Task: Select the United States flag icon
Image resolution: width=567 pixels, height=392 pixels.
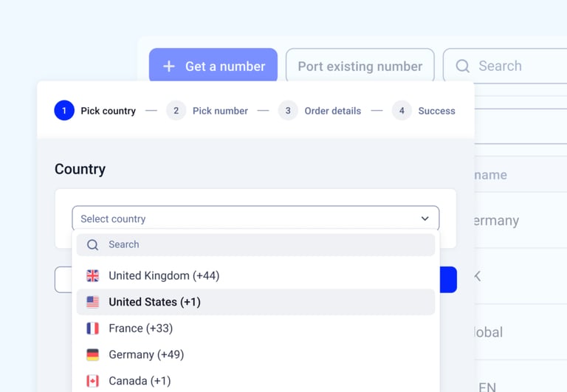Action: click(92, 302)
